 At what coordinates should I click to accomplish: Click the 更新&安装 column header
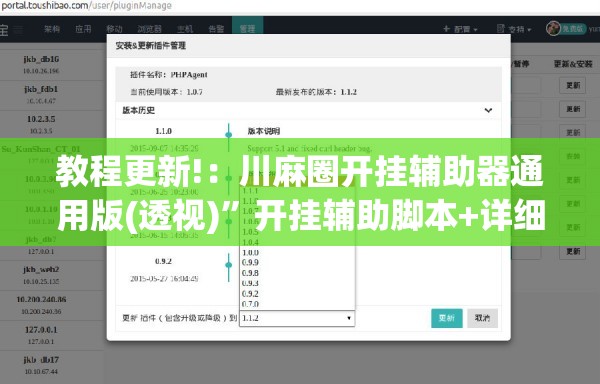[x=573, y=64]
